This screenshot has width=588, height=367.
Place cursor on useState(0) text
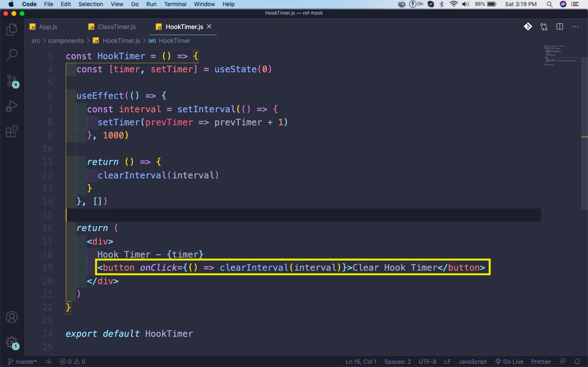pyautogui.click(x=243, y=69)
